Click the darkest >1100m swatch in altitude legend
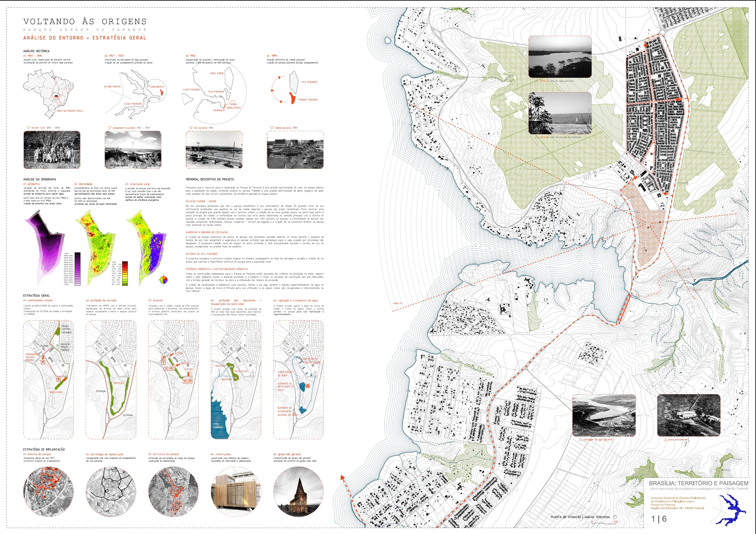 (77, 254)
